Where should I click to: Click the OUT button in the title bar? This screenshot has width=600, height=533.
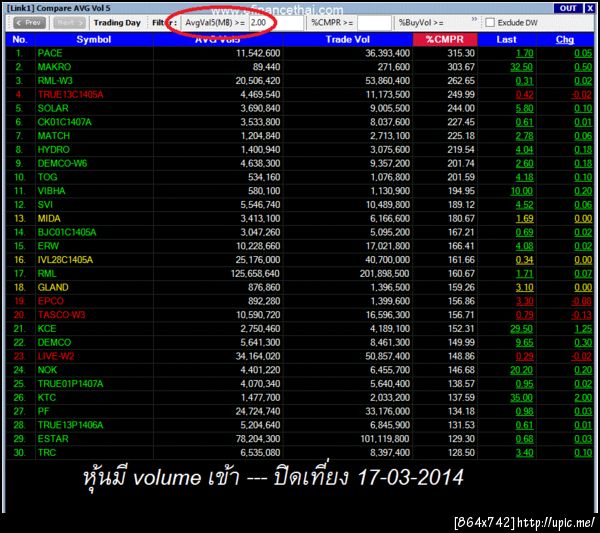[567, 8]
